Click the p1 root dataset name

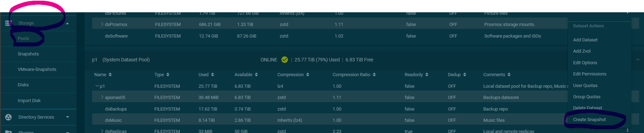(x=102, y=86)
